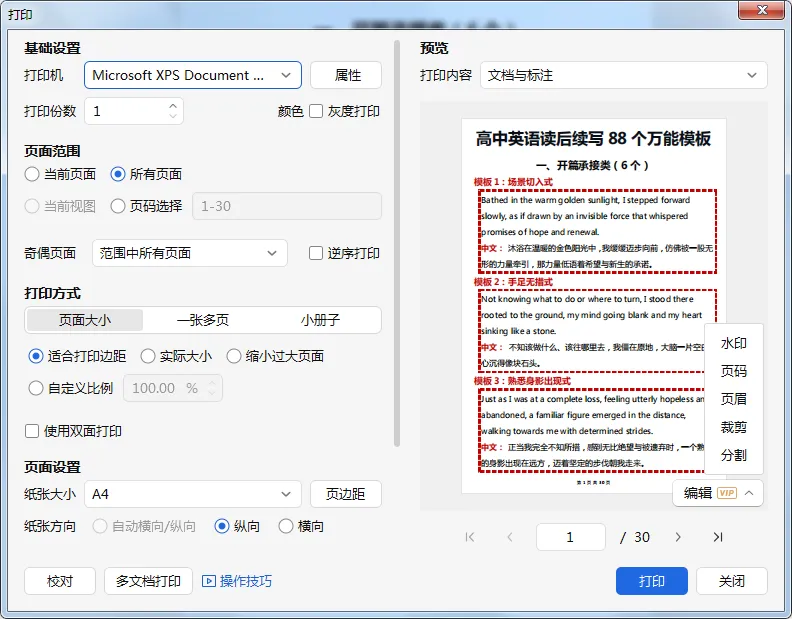Select 页码选择 radio button
792x619 pixels.
point(118,206)
